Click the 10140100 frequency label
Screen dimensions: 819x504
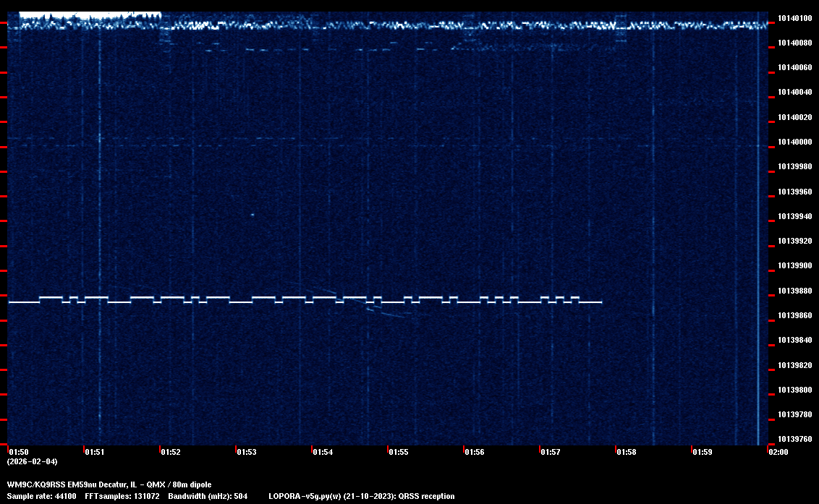(x=794, y=18)
